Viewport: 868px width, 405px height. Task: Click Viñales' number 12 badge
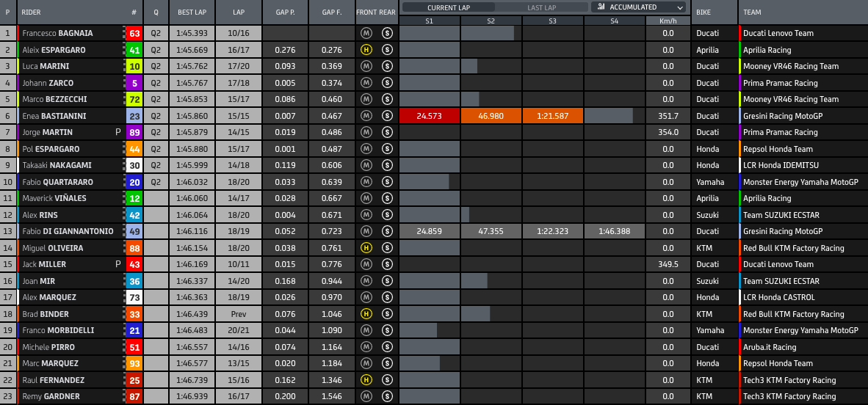[134, 199]
